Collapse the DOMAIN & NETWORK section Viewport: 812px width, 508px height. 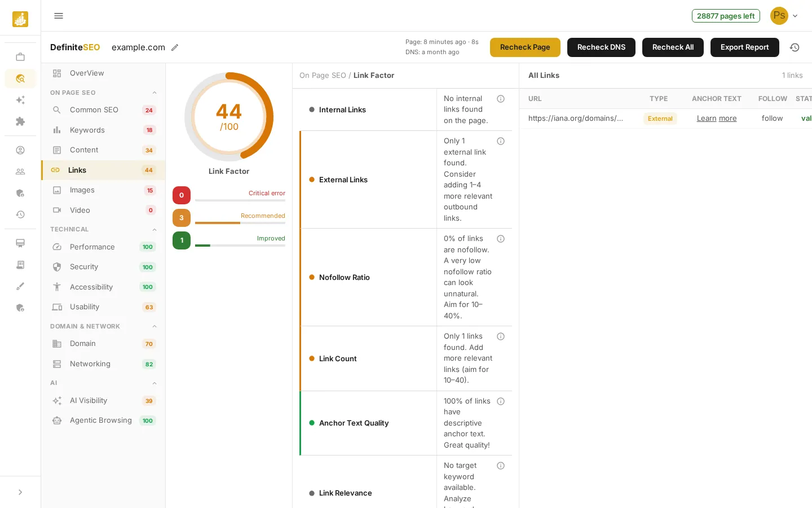coord(155,326)
